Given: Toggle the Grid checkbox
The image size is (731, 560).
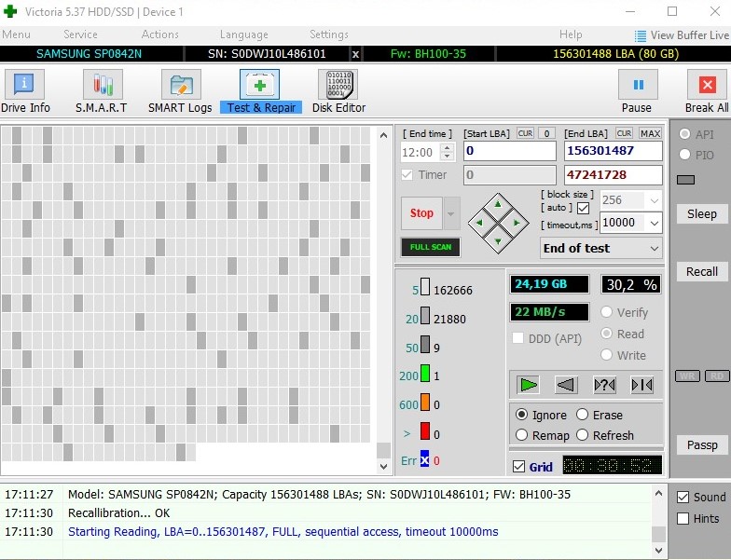Looking at the screenshot, I should coord(519,467).
